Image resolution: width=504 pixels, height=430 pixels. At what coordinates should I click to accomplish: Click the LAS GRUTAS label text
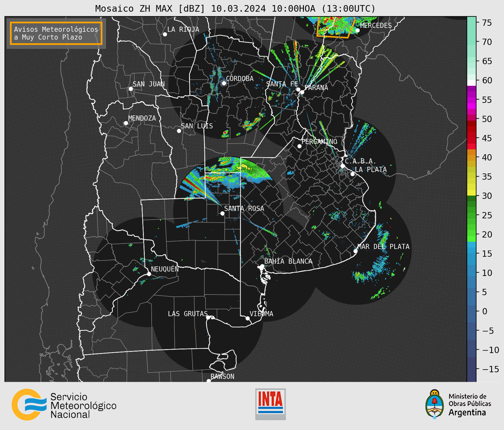point(188,314)
